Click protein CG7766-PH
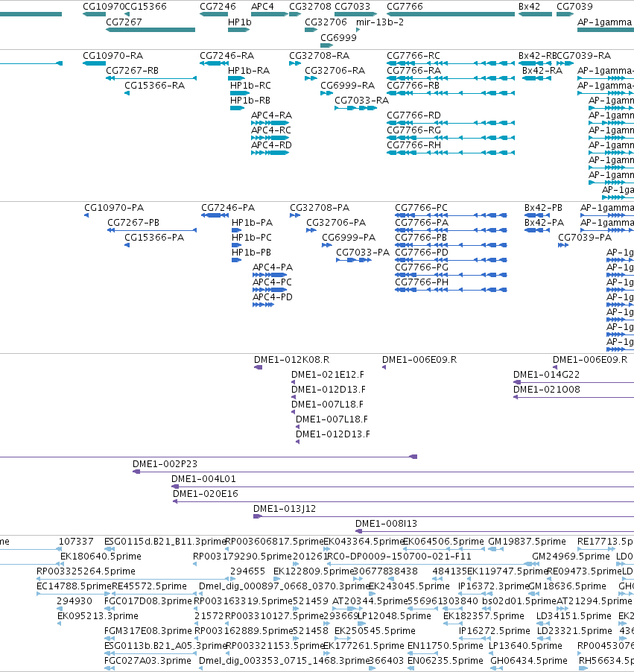The height and width of the screenshot is (672, 634). pos(422,282)
